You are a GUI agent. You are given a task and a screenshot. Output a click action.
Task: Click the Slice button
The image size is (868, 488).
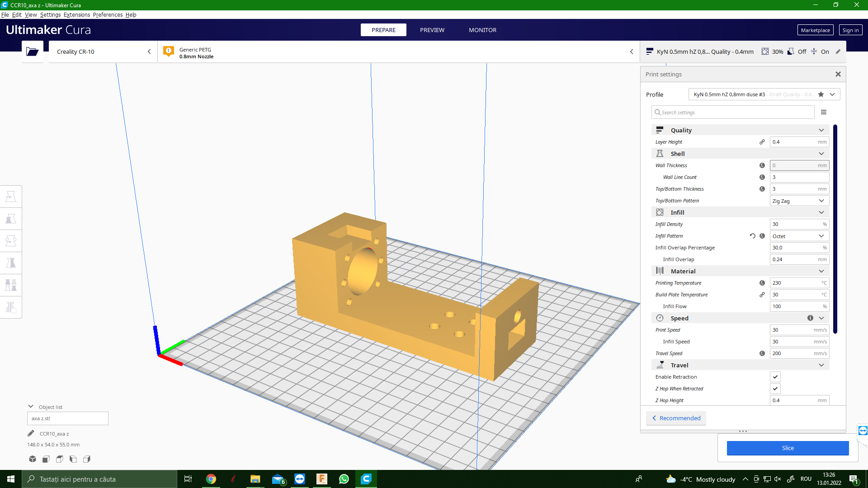point(788,448)
